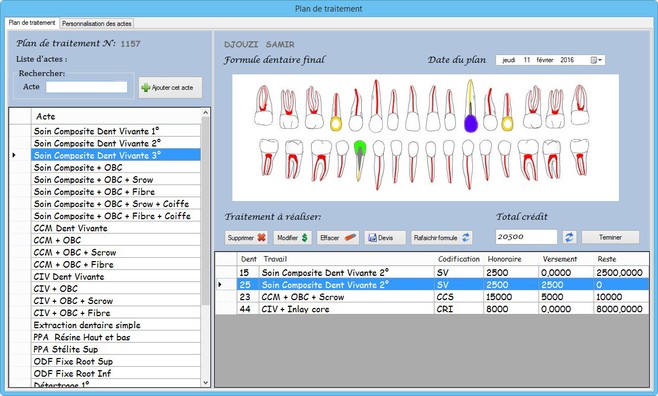This screenshot has height=396, width=658.
Task: Open the Devis quote button
Action: point(385,238)
